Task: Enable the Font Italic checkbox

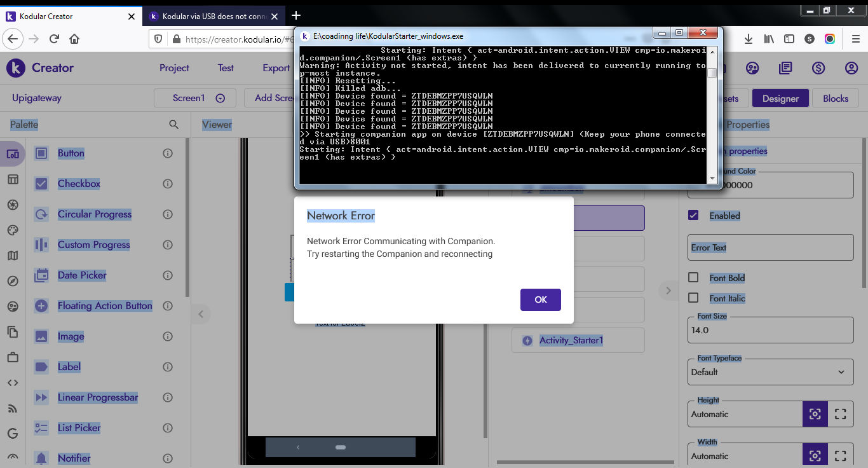Action: pos(694,298)
